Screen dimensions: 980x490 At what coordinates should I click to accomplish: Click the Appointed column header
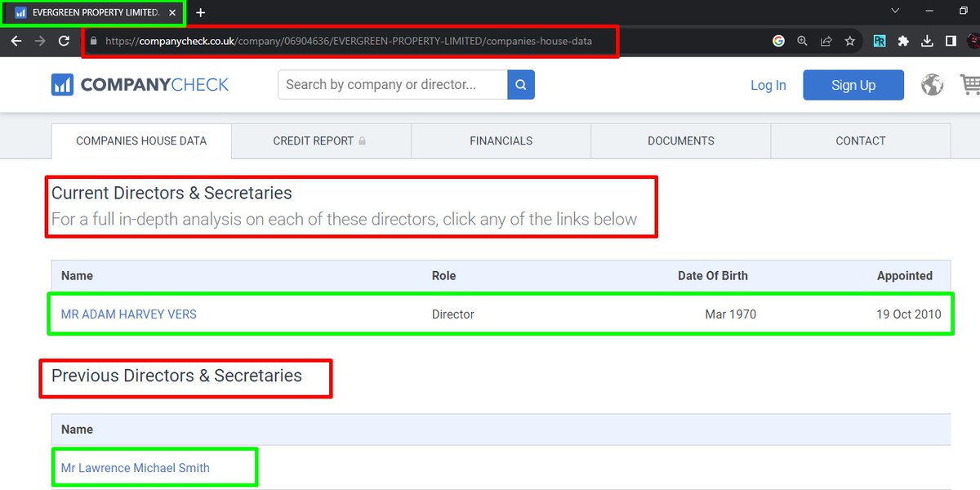pyautogui.click(x=905, y=276)
